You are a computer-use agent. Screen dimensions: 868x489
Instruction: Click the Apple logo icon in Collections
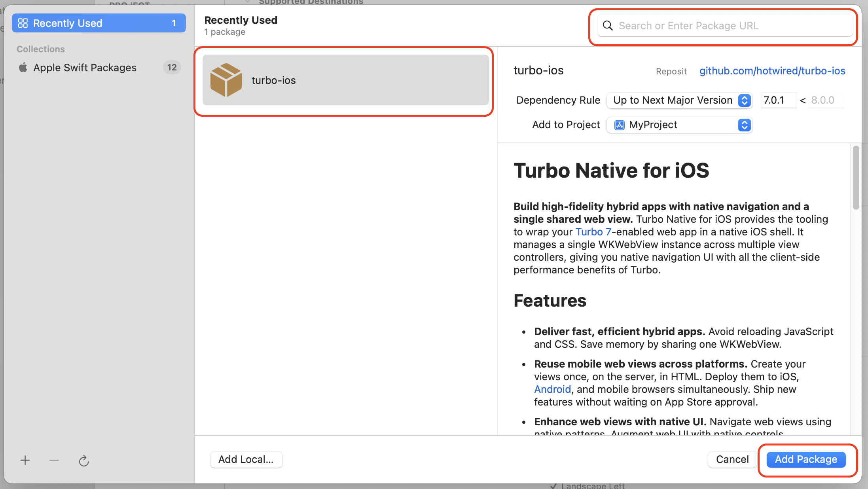coord(23,67)
